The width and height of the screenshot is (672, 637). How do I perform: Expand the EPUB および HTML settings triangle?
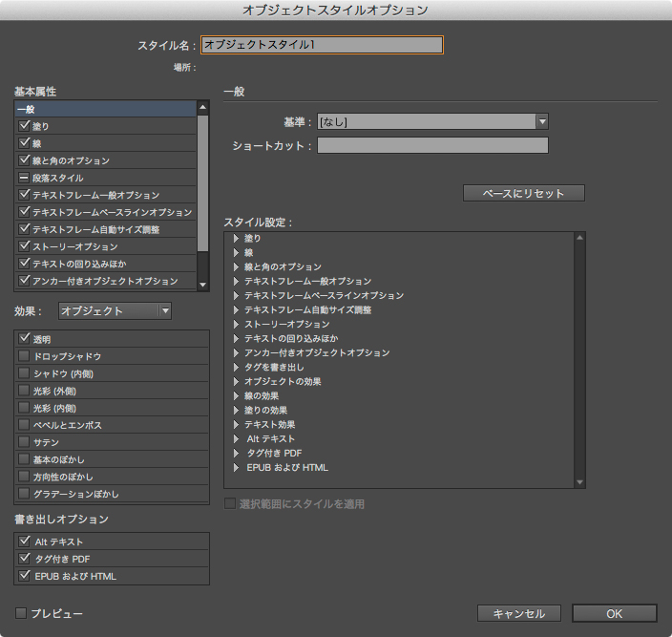[x=236, y=467]
